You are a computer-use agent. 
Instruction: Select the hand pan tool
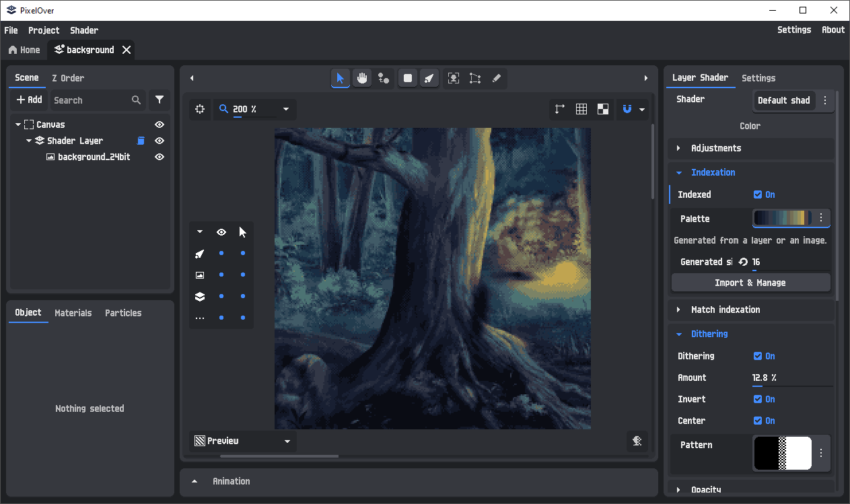(x=362, y=78)
